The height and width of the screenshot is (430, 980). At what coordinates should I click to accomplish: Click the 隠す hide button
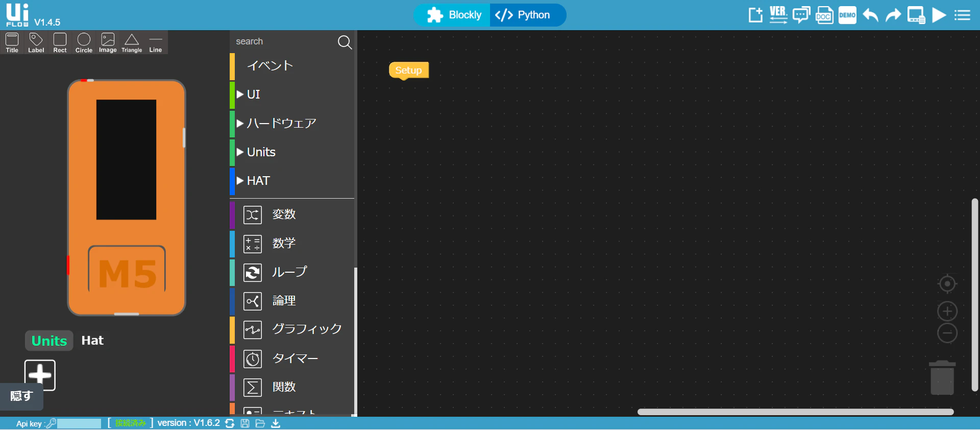point(21,396)
